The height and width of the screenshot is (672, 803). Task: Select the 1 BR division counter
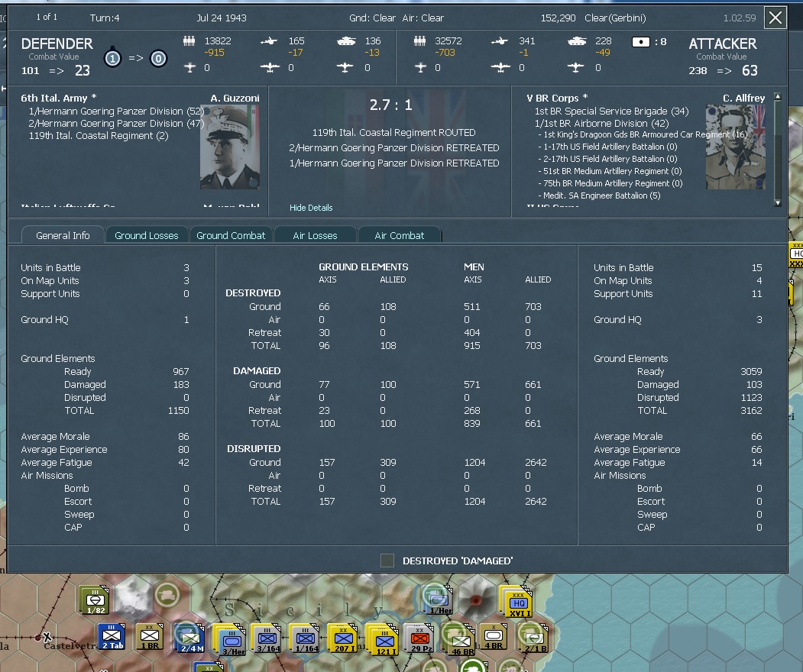point(150,636)
